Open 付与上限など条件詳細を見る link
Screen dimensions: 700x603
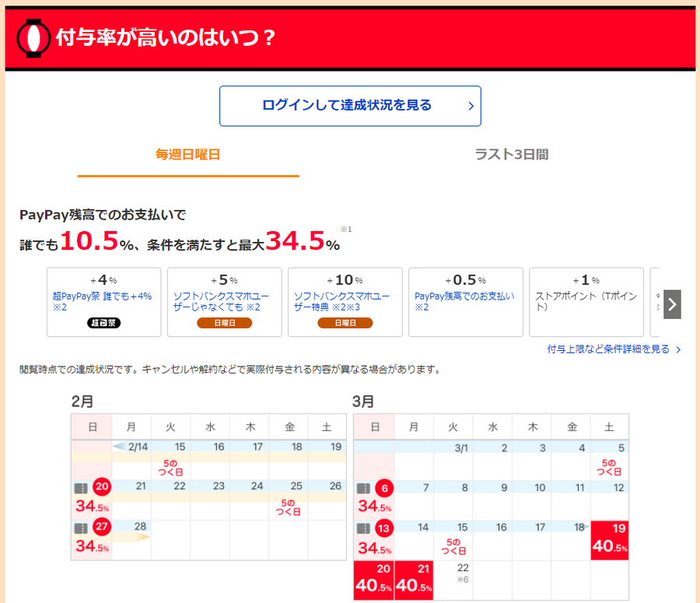[608, 349]
